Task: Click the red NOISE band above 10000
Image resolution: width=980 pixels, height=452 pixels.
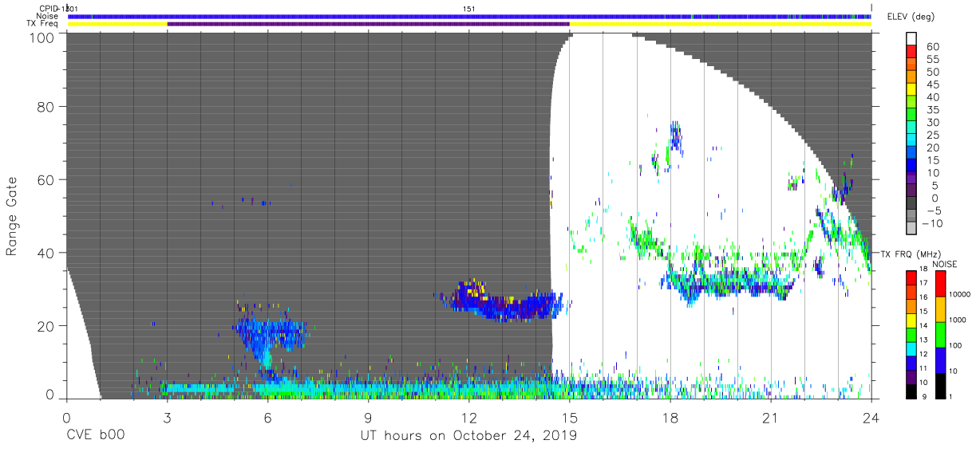Action: click(x=939, y=283)
